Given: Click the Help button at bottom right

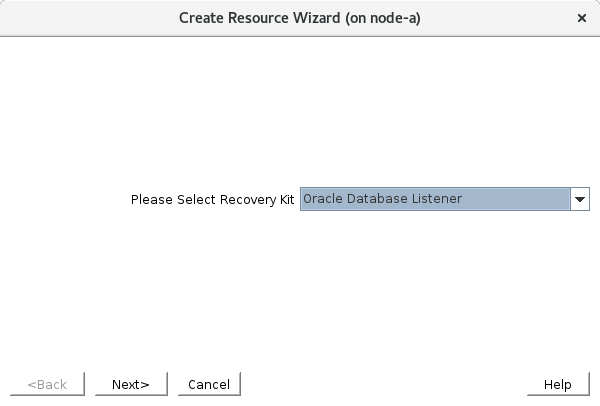Looking at the screenshot, I should (x=557, y=384).
